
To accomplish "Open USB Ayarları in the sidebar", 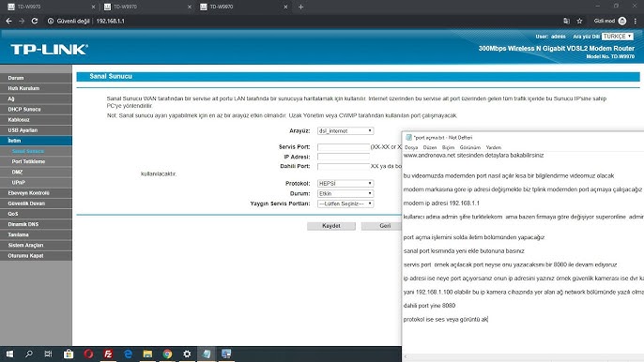I will tap(36, 130).
